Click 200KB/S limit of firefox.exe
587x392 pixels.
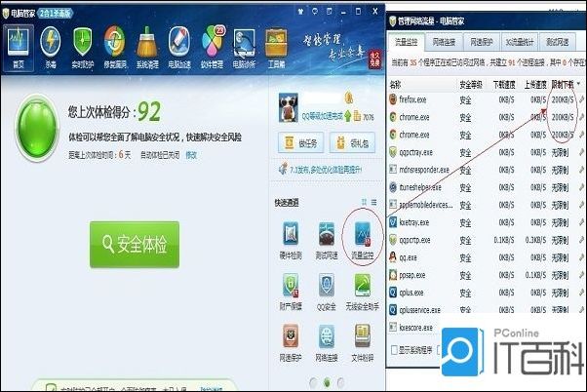[563, 99]
